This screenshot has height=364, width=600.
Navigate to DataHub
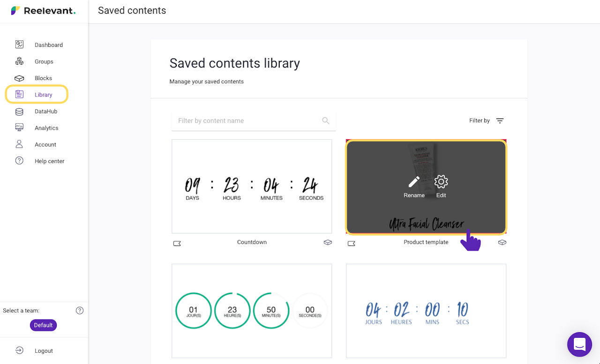[46, 111]
